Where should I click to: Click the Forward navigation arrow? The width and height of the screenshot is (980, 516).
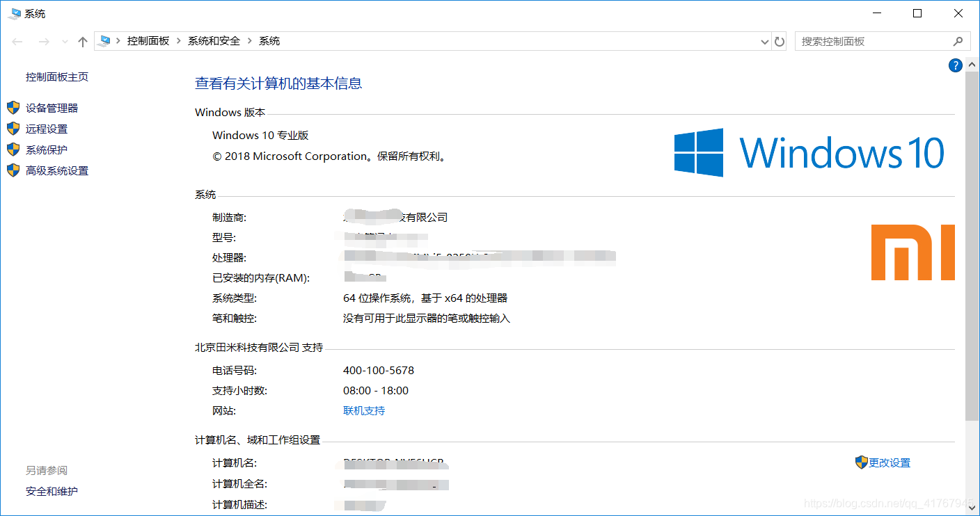pos(43,42)
